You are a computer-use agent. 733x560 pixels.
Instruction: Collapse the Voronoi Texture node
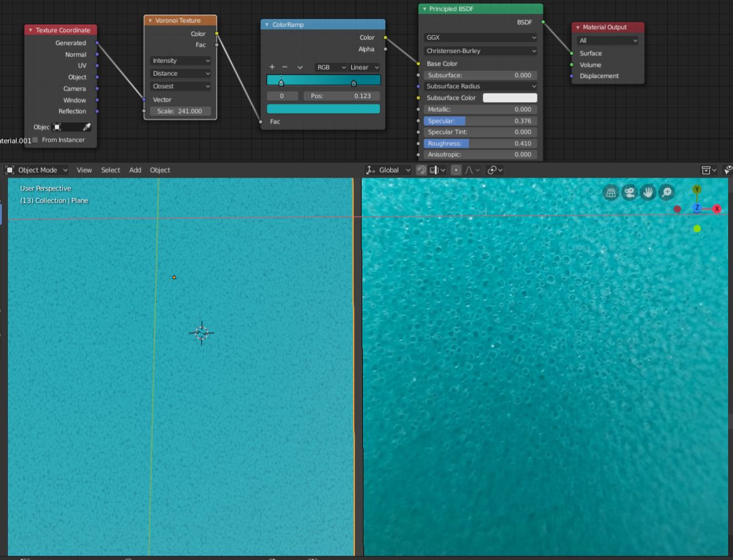click(150, 20)
